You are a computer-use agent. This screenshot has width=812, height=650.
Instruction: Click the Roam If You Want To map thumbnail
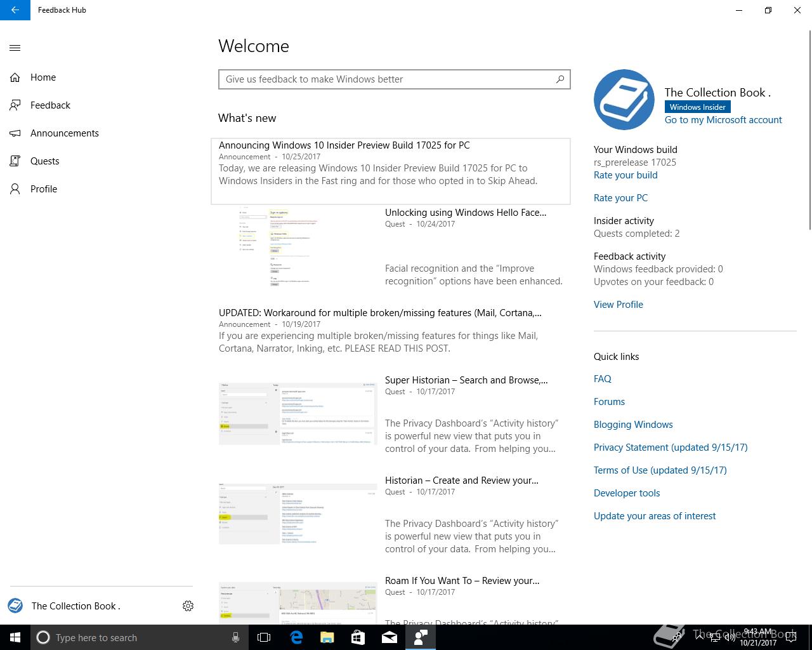click(x=298, y=604)
